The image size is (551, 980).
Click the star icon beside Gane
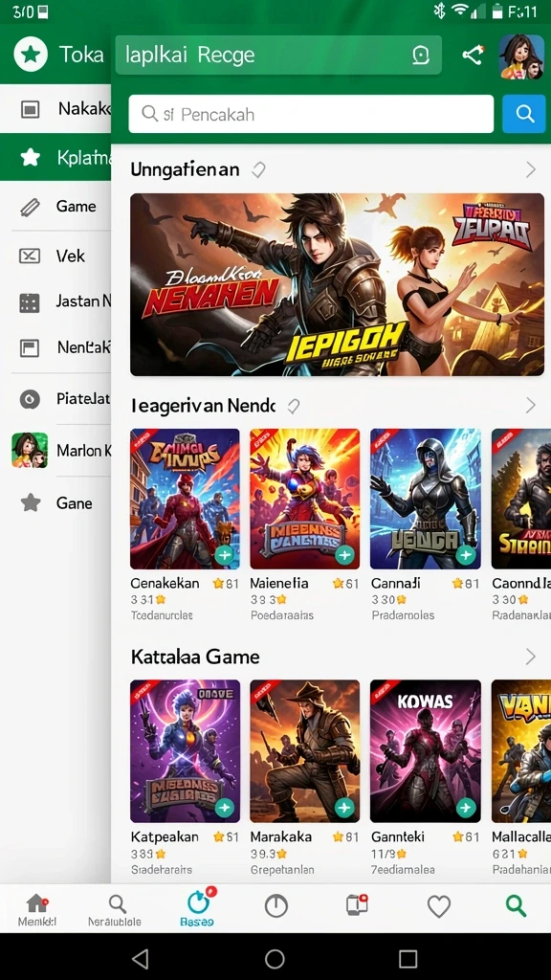click(30, 502)
